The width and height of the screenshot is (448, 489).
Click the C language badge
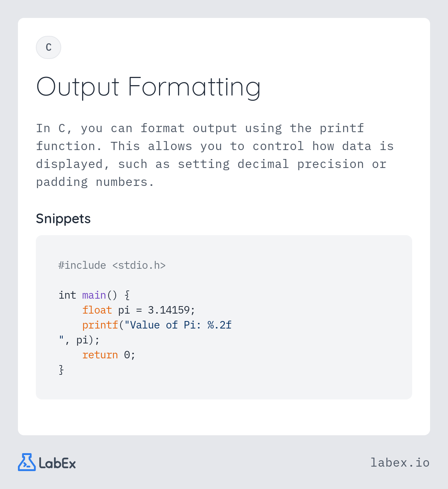49,47
